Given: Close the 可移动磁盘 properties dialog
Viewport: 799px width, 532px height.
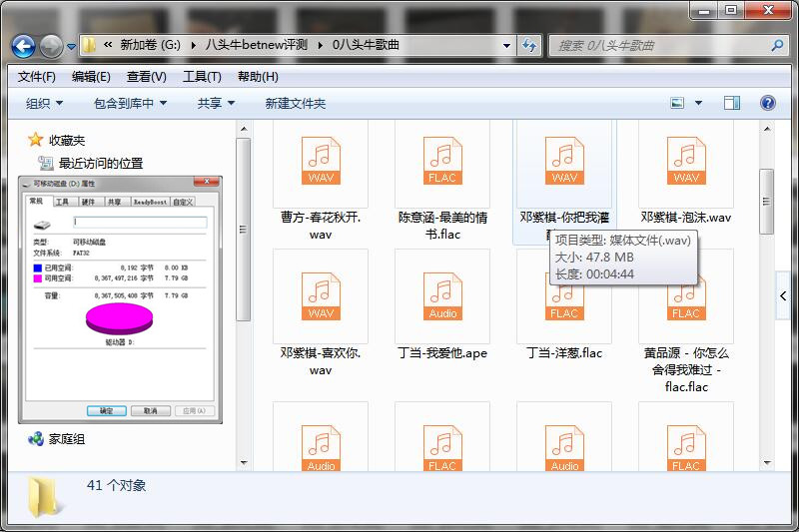Looking at the screenshot, I should [x=207, y=182].
